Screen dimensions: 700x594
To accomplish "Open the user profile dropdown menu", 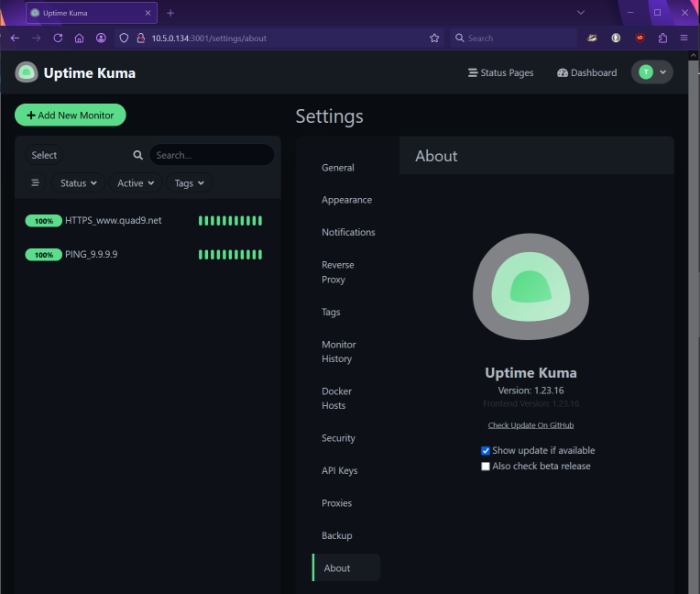I will pos(651,72).
